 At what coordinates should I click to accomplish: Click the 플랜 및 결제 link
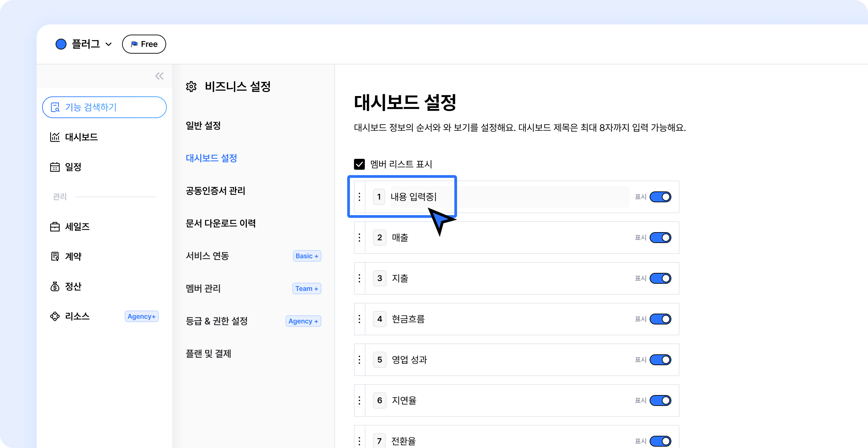209,354
